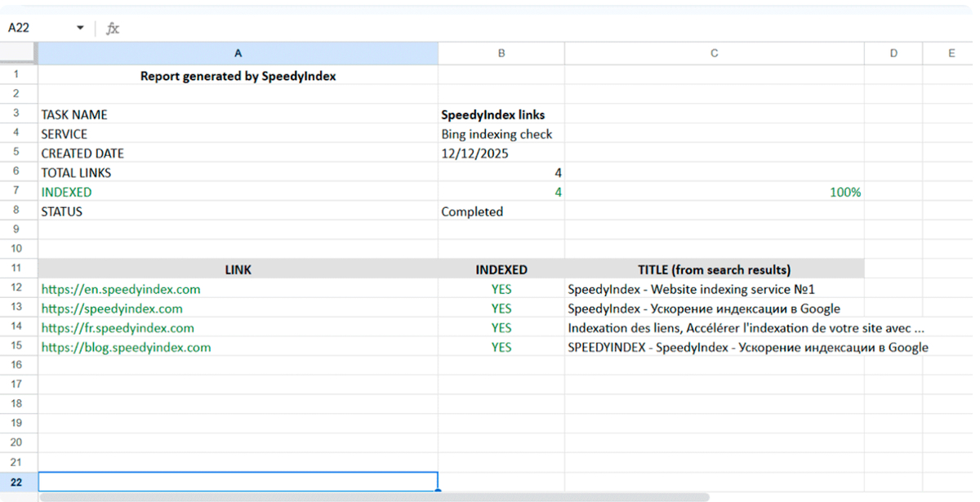Image resolution: width=980 pixels, height=502 pixels.
Task: Select column A header
Action: (x=238, y=53)
